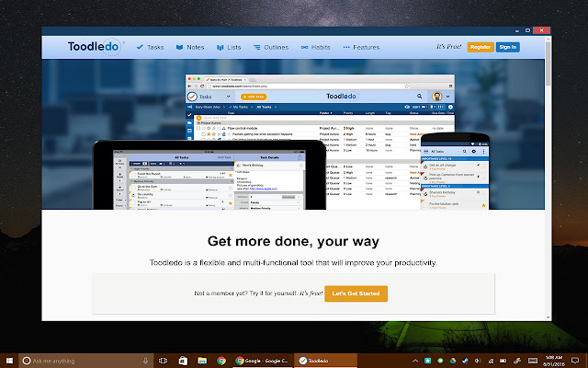Screen dimensions: 588x368
Task: Open Google Drive from the system tray
Action: point(453,361)
